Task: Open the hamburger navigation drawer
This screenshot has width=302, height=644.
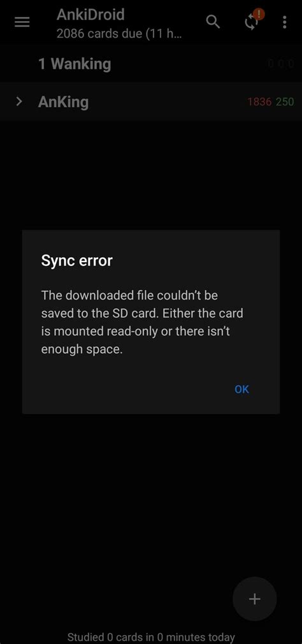Action: click(x=22, y=22)
